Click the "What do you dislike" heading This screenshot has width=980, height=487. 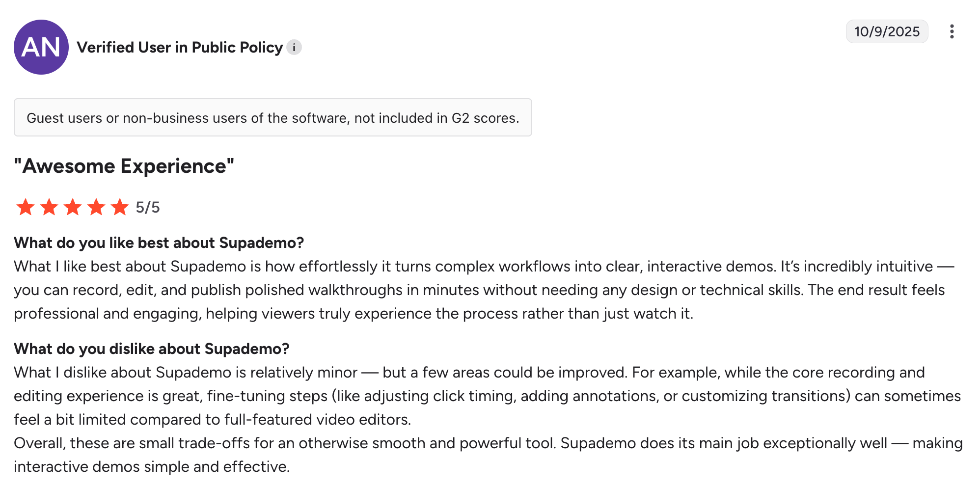pyautogui.click(x=151, y=349)
